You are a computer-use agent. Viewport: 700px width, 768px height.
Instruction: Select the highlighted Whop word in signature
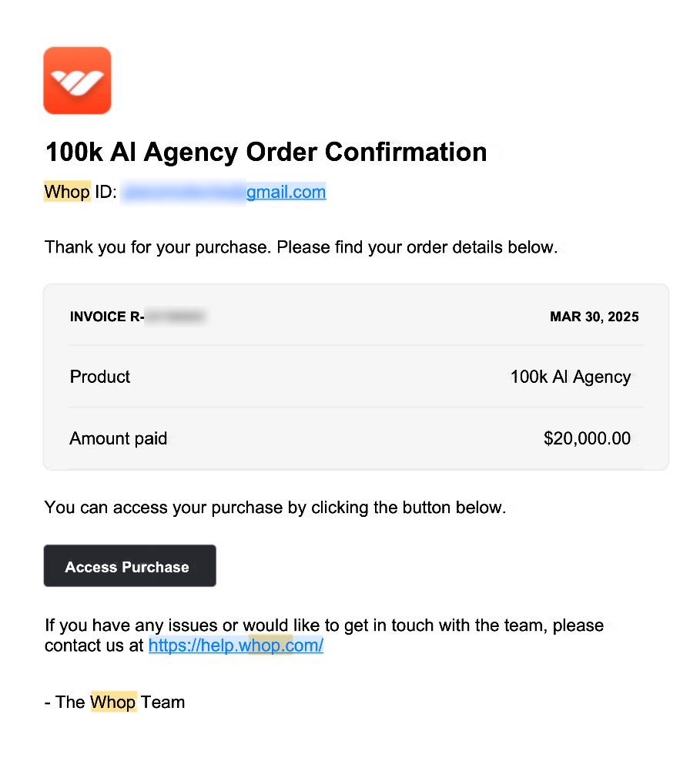113,702
